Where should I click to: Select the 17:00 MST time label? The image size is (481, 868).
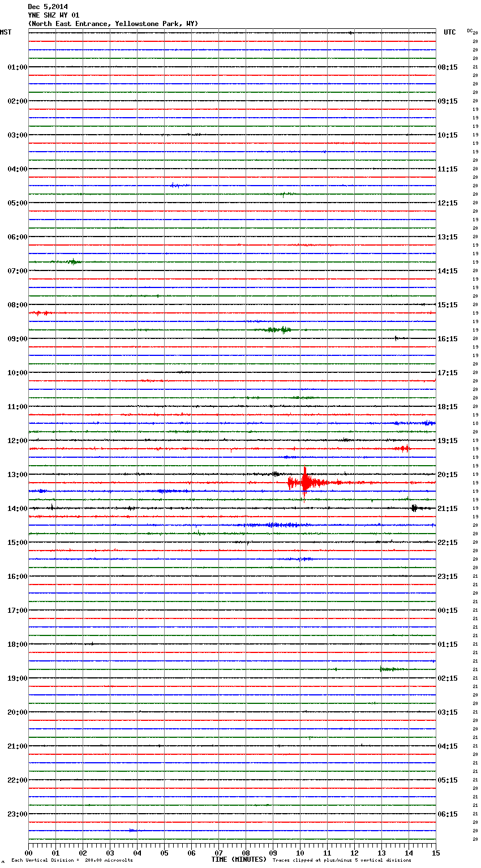click(17, 611)
